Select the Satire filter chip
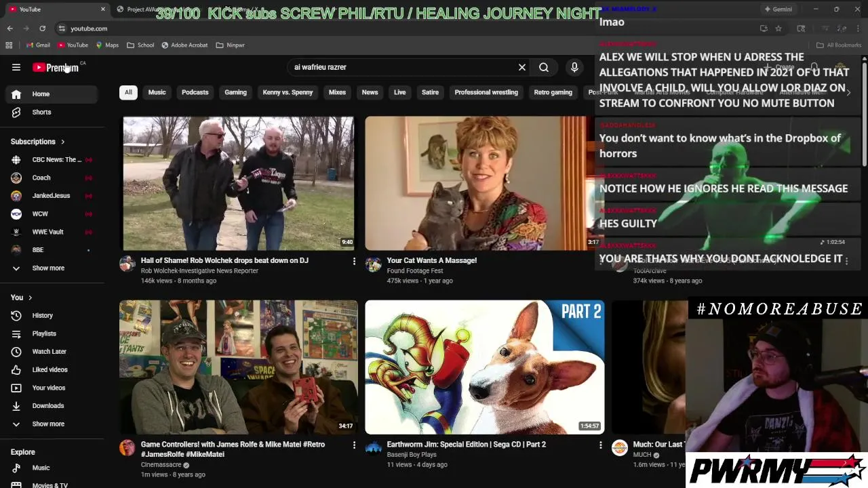The height and width of the screenshot is (488, 868). [430, 92]
